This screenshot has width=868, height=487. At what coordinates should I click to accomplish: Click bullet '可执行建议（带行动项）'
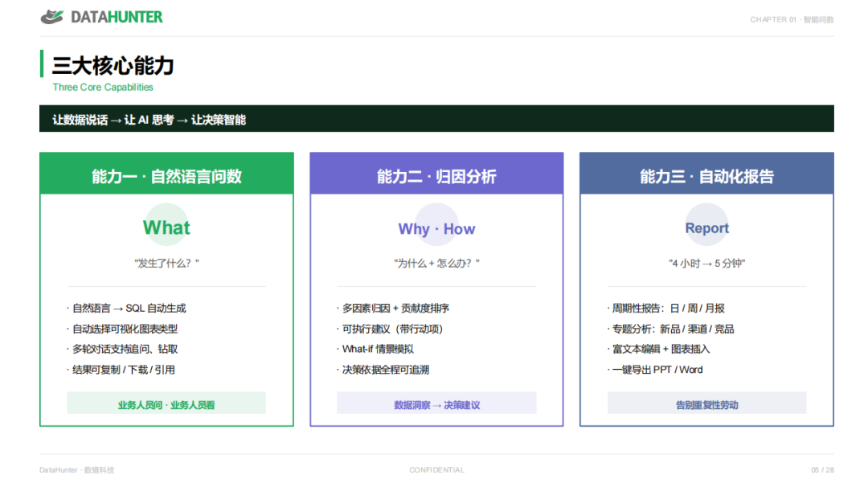[391, 329]
